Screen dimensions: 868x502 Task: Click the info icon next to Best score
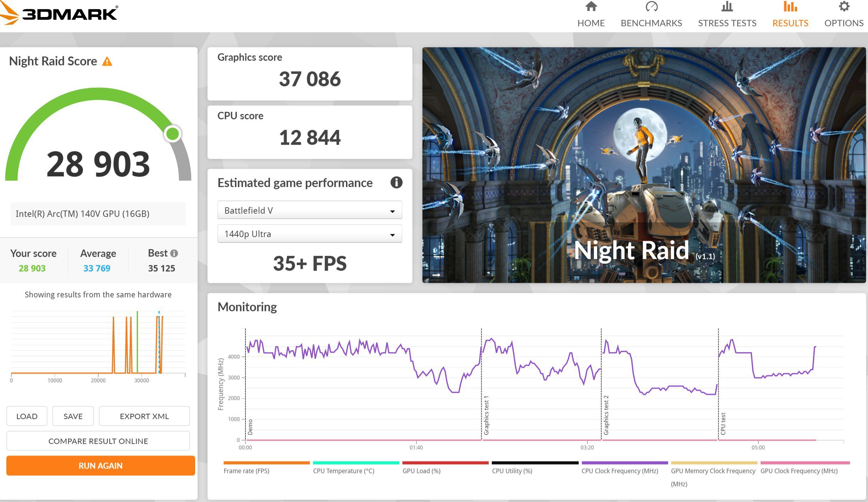[174, 253]
